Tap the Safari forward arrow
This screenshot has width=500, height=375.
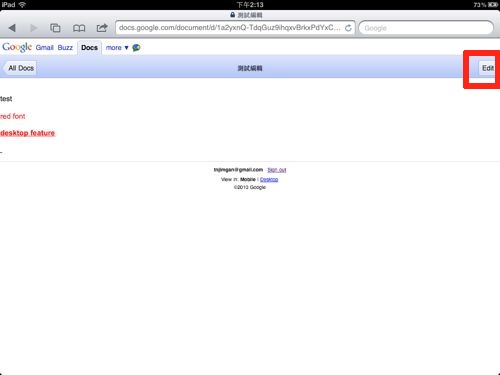click(33, 28)
